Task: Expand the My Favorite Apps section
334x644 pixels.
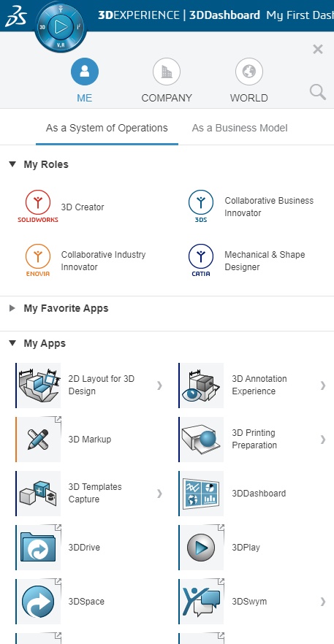Action: pyautogui.click(x=12, y=308)
